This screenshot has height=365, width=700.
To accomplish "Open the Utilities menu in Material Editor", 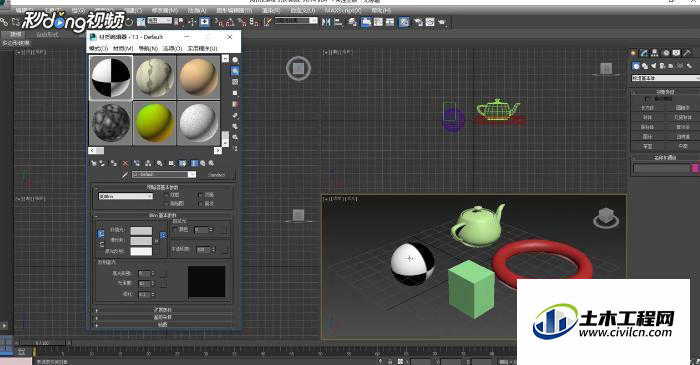I will [202, 48].
